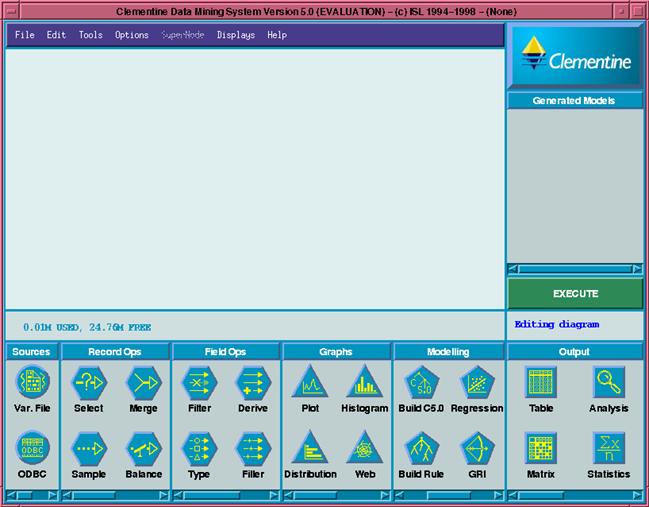The height and width of the screenshot is (507, 649).
Task: Select the Analysis output node
Action: click(609, 382)
